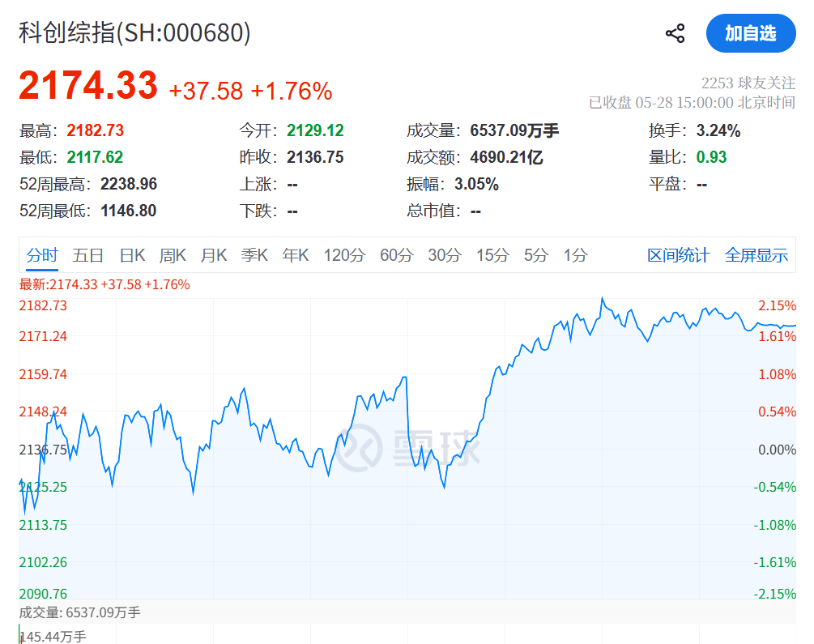Click the 量比 value 0.93
Viewport: 814px width, 644px height.
click(711, 157)
